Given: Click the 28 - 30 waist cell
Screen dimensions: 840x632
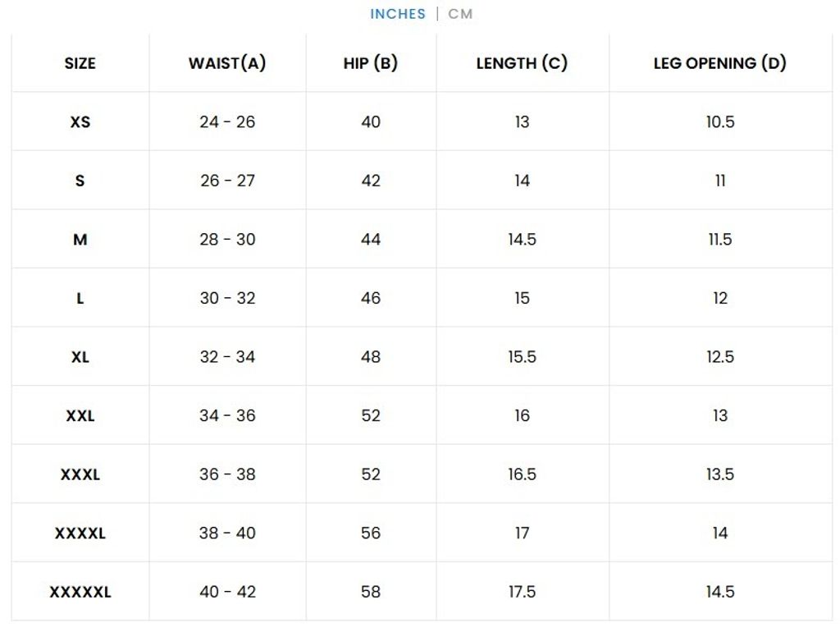Looking at the screenshot, I should point(227,240).
